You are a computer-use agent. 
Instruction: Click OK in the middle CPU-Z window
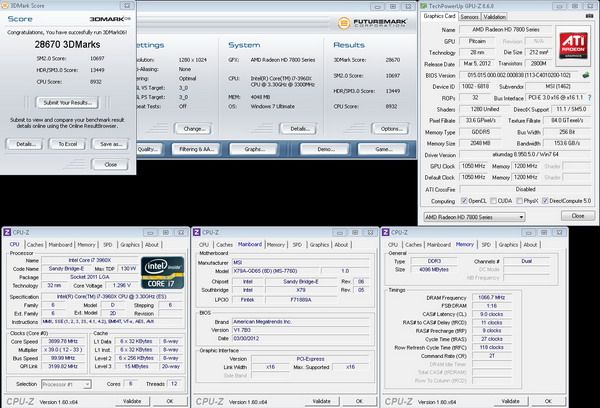[359, 401]
